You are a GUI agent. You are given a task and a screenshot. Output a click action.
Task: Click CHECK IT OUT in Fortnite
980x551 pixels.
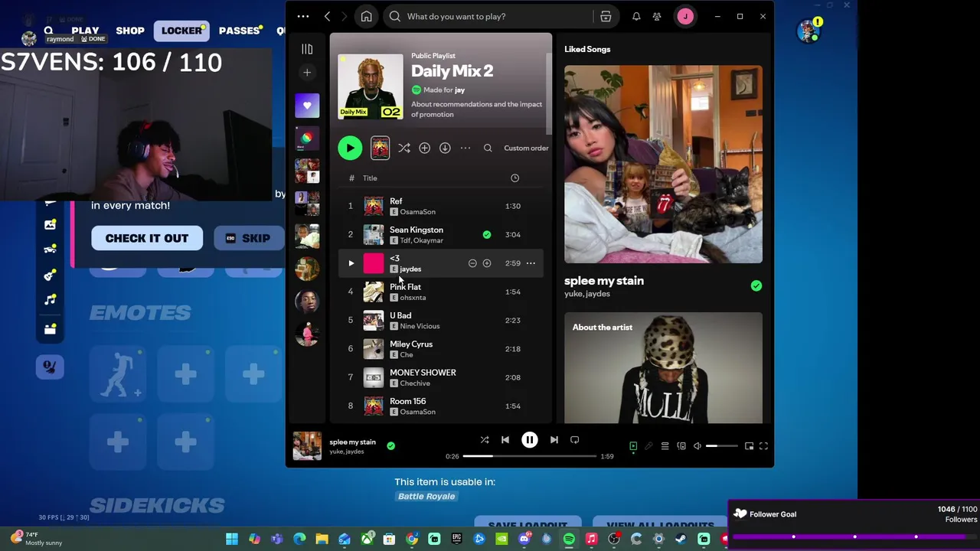click(x=147, y=238)
